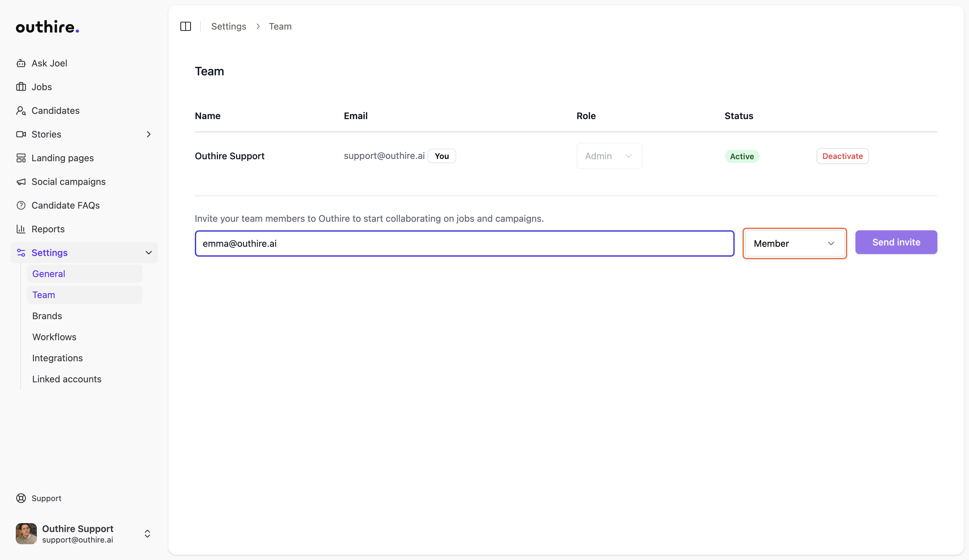Screen dimensions: 969x560
Task: Click the red Deactivate button
Action: click(842, 156)
